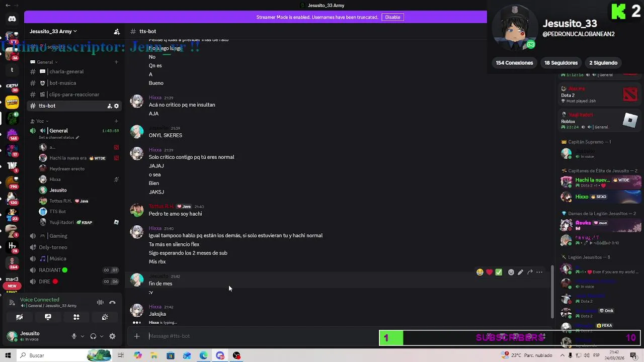This screenshot has height=362, width=644.
Task: Open noise suppression waveform icon
Action: (100, 302)
